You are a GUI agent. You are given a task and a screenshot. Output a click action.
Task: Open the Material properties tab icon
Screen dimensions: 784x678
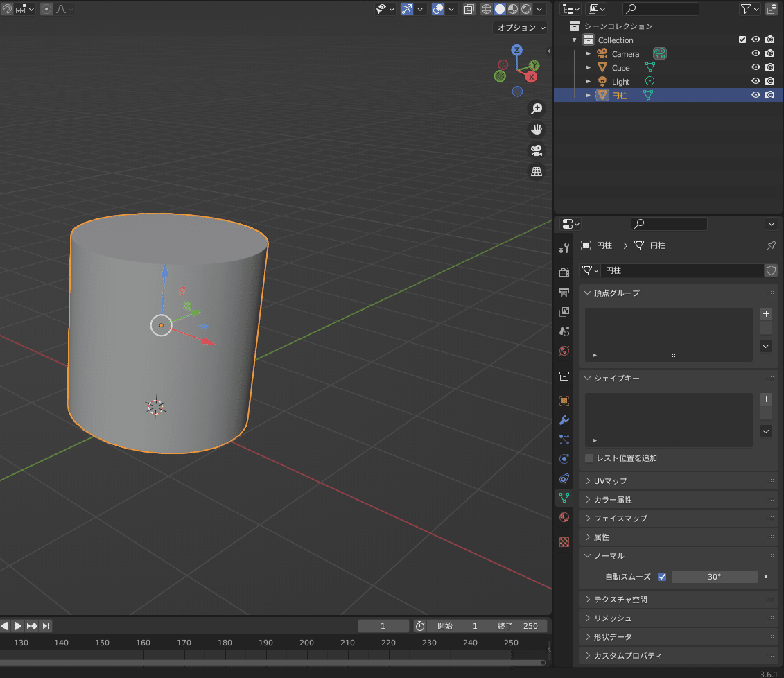click(x=564, y=517)
